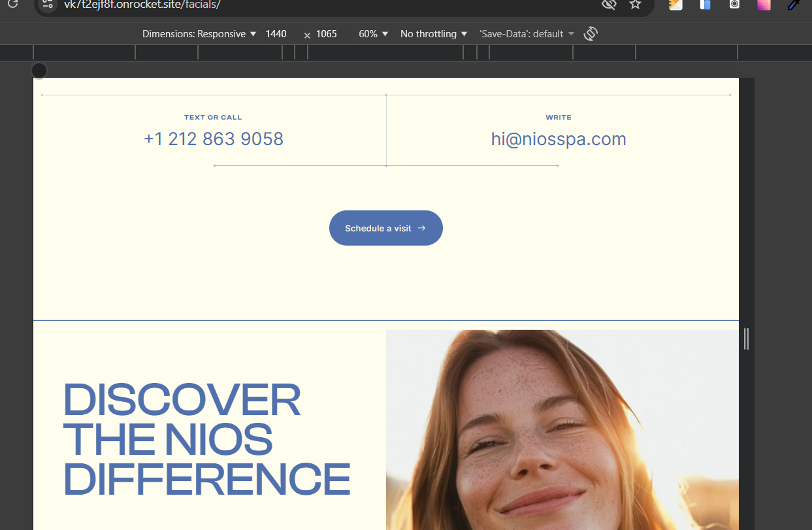Click the TEXT OR CALL label
This screenshot has height=530, width=812.
pos(213,118)
